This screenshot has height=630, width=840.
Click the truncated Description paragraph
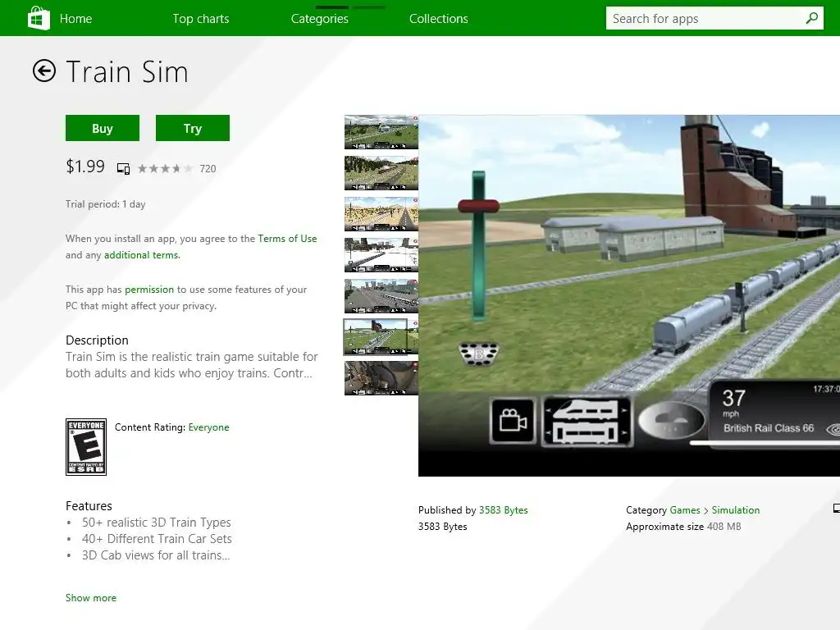click(x=191, y=365)
